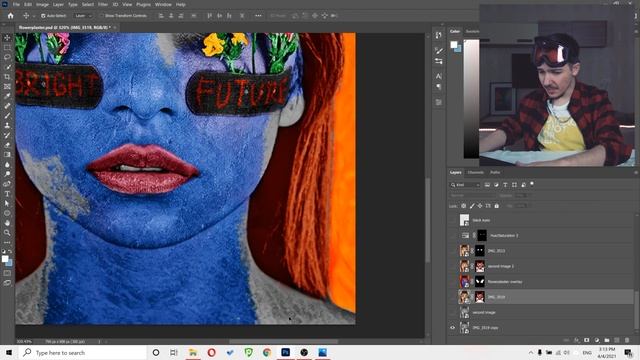
Task: Switch to the Paths tab
Action: 495,173
